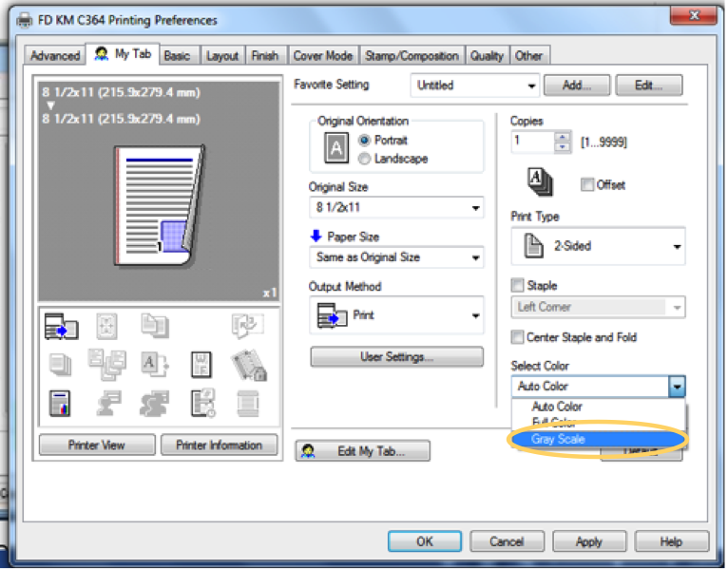Screen dimensions: 728x569
Task: Open the Favorite Setting Untitled dropdown
Action: (475, 85)
